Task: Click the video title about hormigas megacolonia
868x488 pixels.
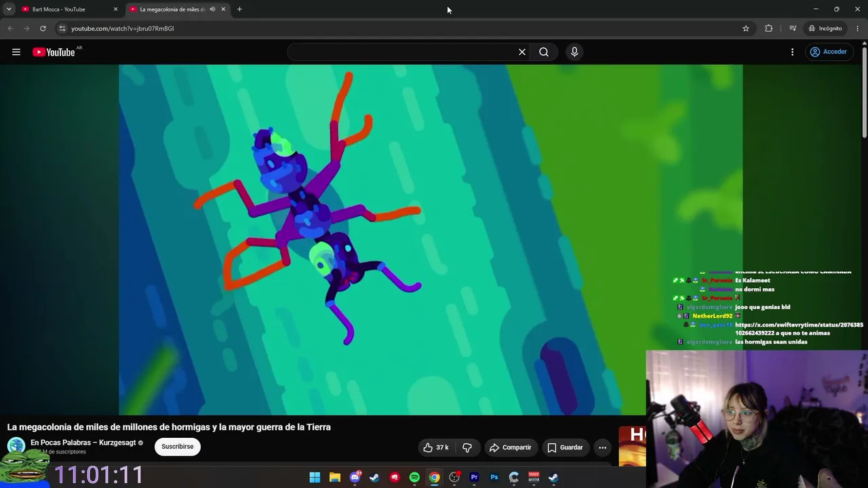Action: click(x=169, y=427)
